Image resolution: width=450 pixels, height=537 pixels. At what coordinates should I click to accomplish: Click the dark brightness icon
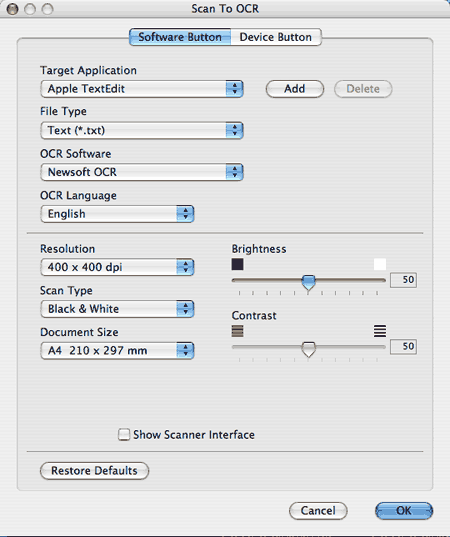237,264
